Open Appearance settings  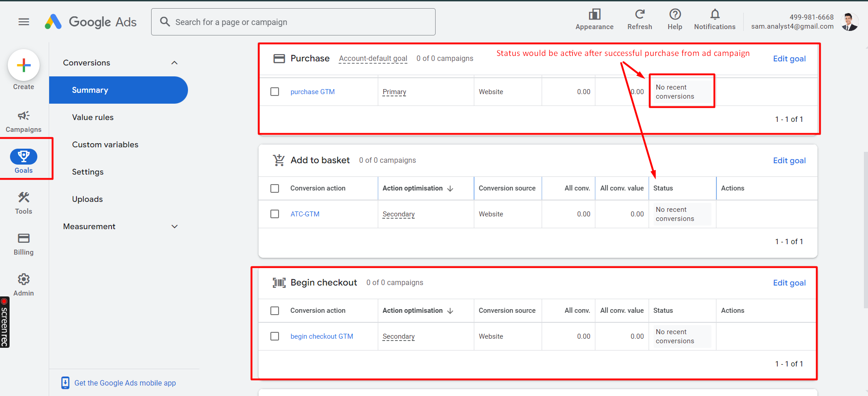pyautogui.click(x=594, y=20)
